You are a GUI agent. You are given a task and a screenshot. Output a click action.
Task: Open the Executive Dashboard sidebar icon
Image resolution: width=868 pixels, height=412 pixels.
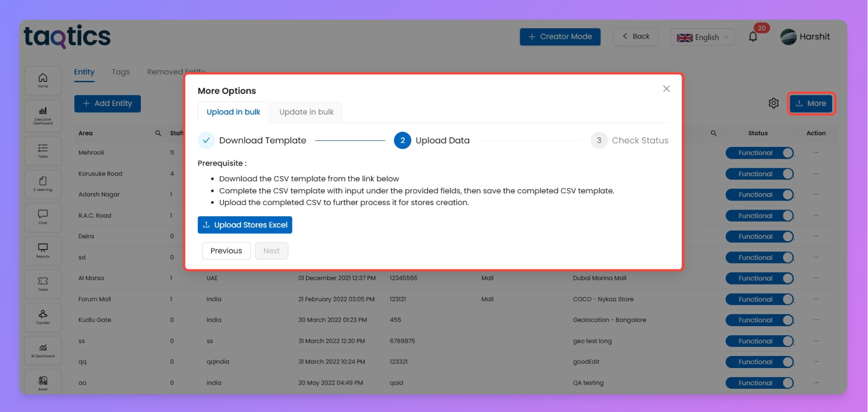tap(43, 116)
